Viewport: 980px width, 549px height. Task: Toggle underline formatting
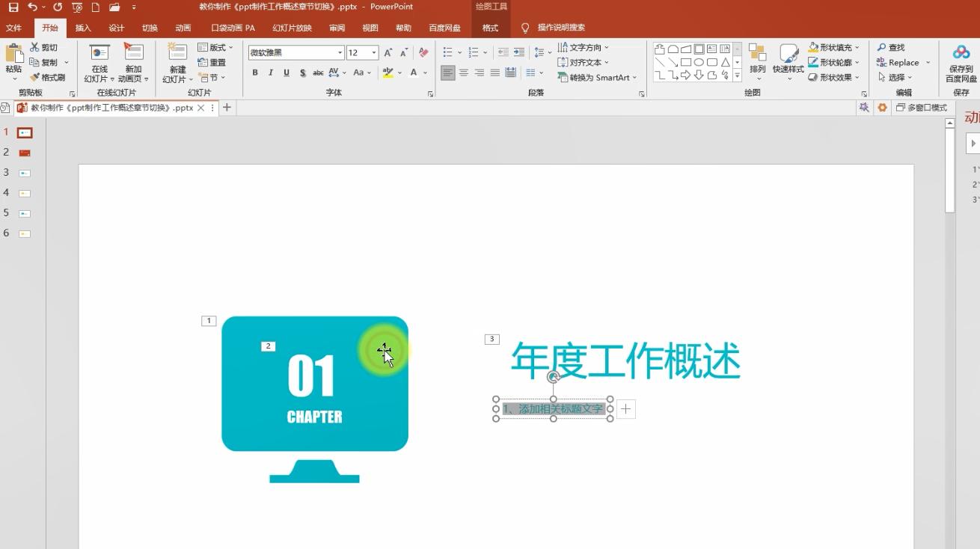(x=286, y=73)
